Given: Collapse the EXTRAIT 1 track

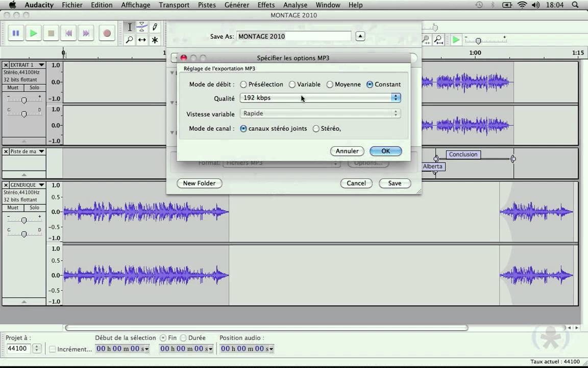Looking at the screenshot, I should [x=24, y=141].
